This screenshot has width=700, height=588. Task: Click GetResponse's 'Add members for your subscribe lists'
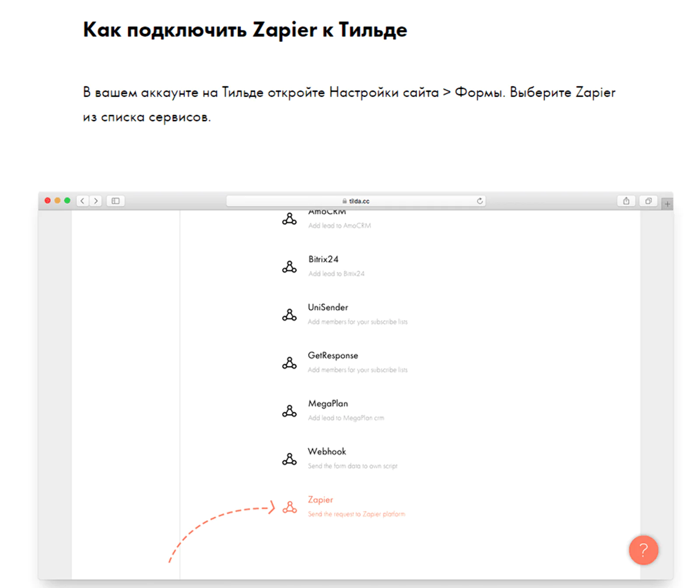(357, 370)
